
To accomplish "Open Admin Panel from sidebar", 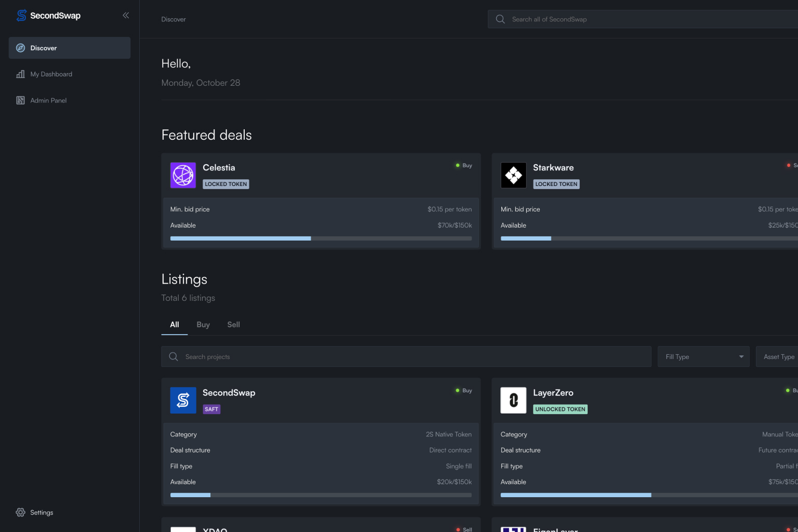I will (70, 100).
